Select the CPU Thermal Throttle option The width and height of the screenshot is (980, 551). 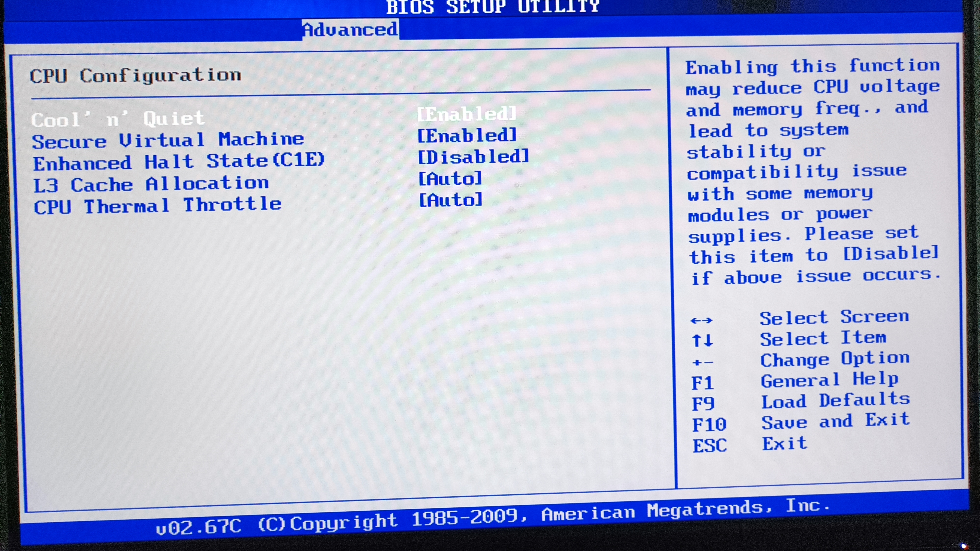tap(158, 206)
